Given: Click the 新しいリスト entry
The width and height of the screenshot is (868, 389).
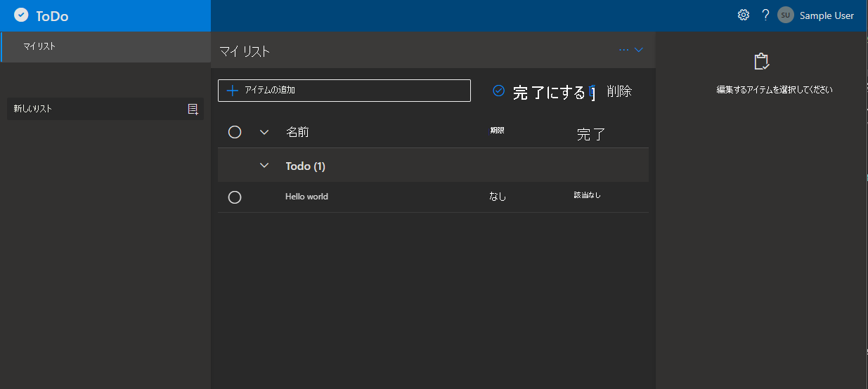Looking at the screenshot, I should click(x=105, y=109).
